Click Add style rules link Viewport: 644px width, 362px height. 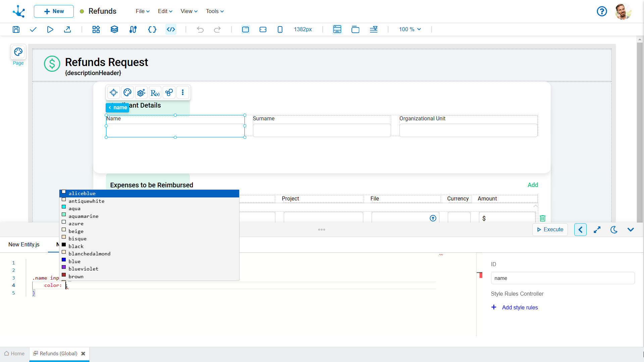520,307
